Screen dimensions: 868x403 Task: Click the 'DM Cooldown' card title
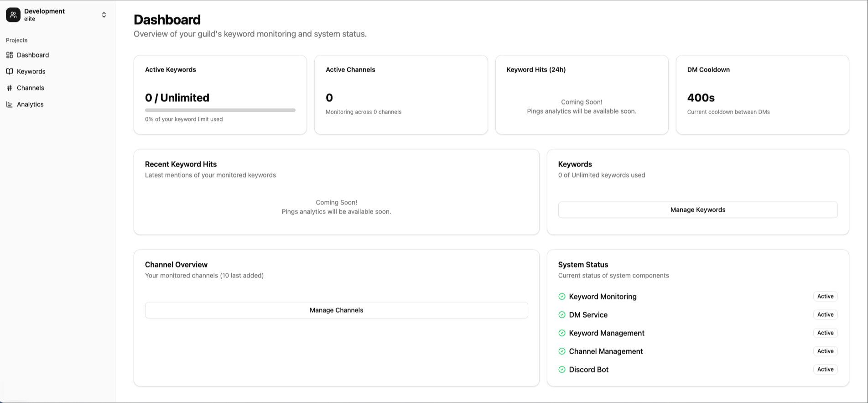click(x=708, y=69)
